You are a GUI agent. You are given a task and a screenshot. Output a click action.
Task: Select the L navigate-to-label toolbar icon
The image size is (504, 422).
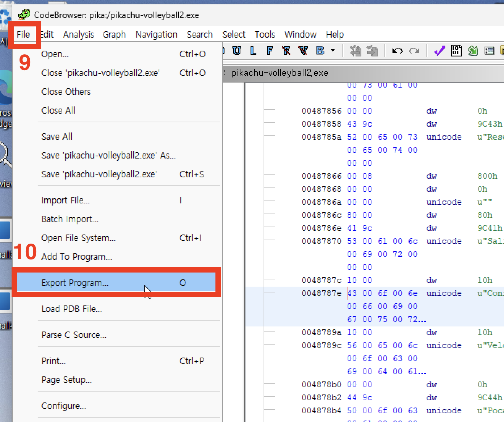tap(253, 51)
